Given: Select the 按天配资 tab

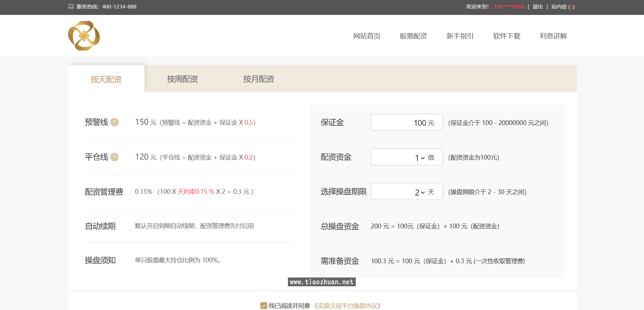Looking at the screenshot, I should 106,79.
